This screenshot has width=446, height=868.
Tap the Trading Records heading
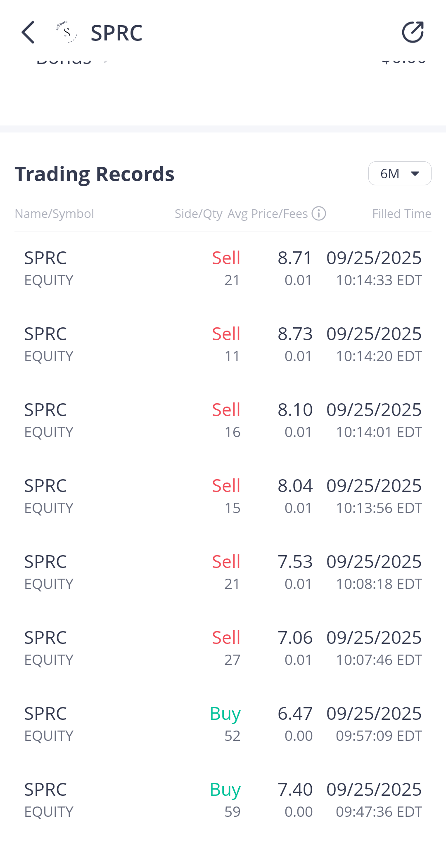tap(95, 174)
